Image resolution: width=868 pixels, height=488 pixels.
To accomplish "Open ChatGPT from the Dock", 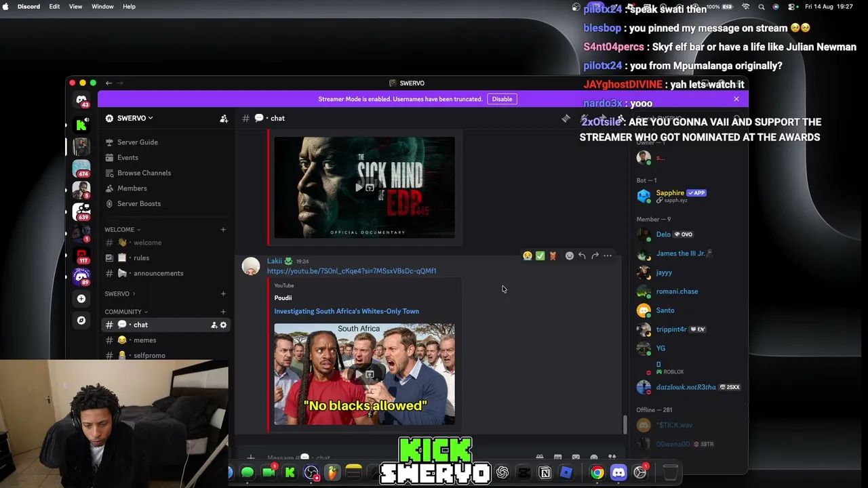I will [502, 473].
